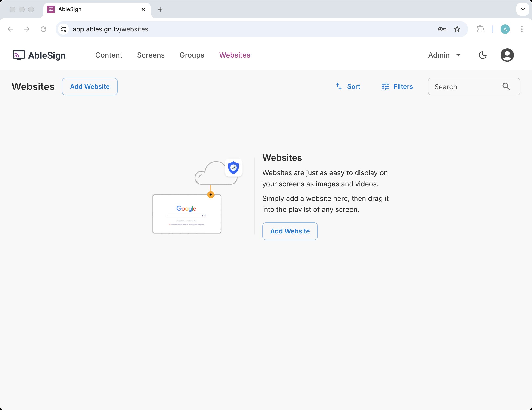Viewport: 532px width, 410px height.
Task: Open the saved passwords key icon
Action: 442,29
